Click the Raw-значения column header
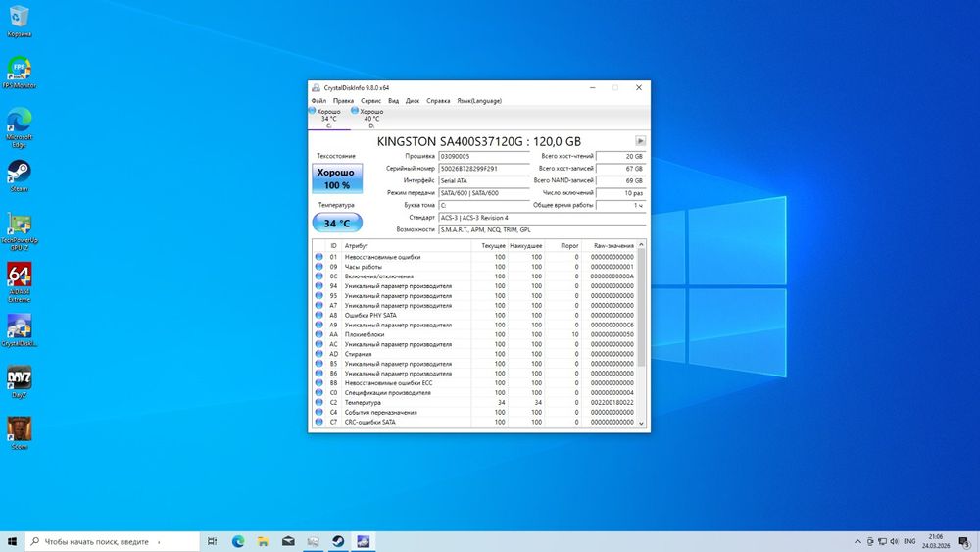 coord(610,246)
